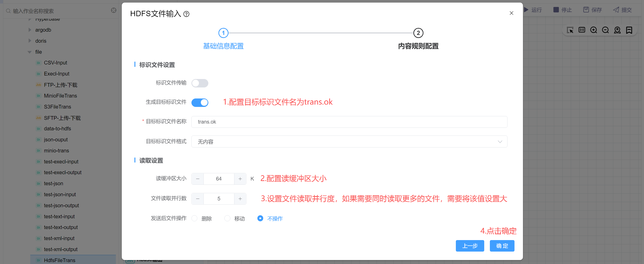Image resolution: width=644 pixels, height=264 pixels.
Task: Open the 目标标识文件格式 dropdown
Action: [349, 142]
